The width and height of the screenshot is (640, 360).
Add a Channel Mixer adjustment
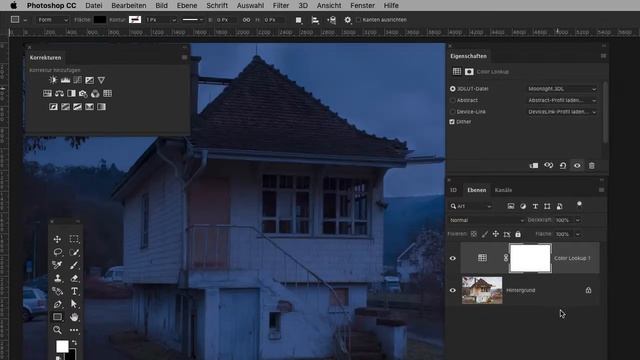[95, 93]
